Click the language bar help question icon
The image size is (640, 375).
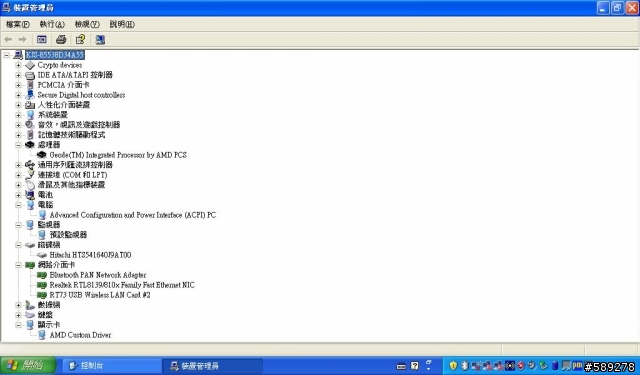coord(415,366)
